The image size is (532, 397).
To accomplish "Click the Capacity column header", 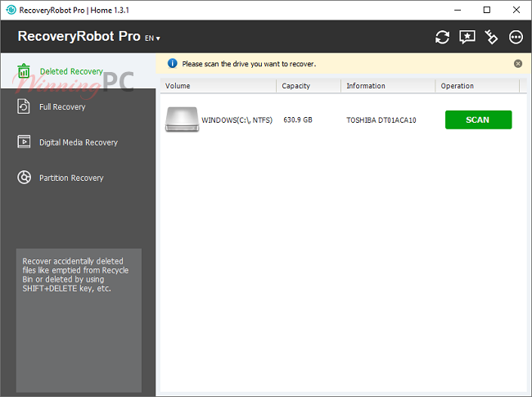I will (309, 86).
